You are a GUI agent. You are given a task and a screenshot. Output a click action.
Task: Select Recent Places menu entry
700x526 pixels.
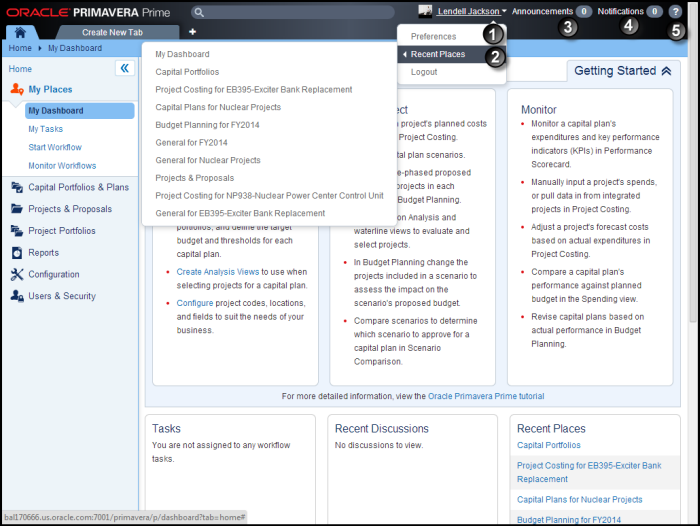(x=451, y=54)
